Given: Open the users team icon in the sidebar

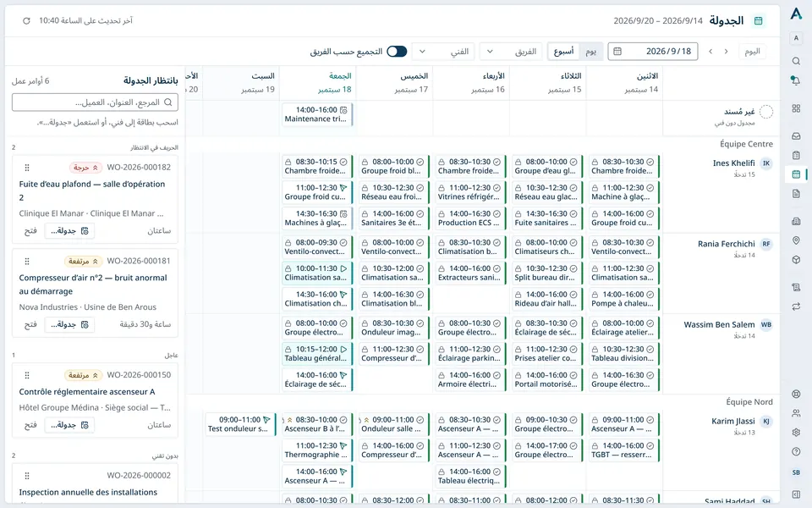Looking at the screenshot, I should pyautogui.click(x=796, y=413).
